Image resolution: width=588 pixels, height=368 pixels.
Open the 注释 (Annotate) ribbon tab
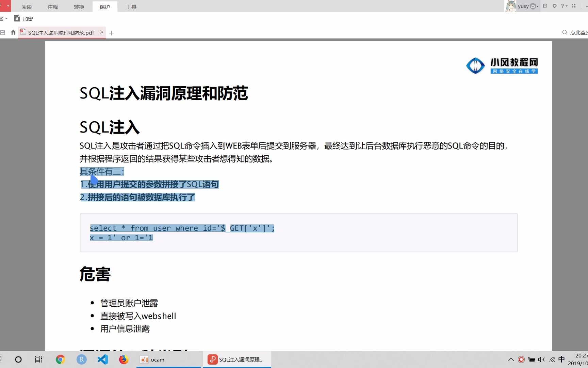(x=53, y=7)
